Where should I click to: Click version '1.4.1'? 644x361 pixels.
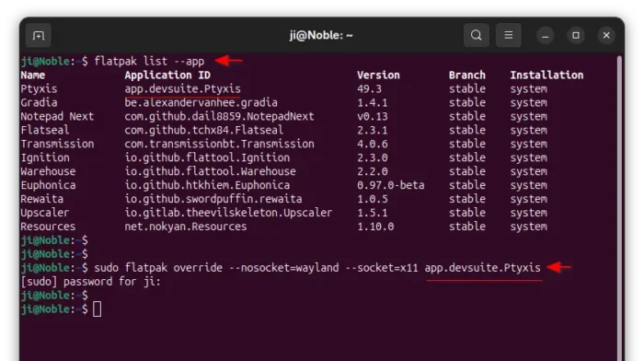(372, 103)
